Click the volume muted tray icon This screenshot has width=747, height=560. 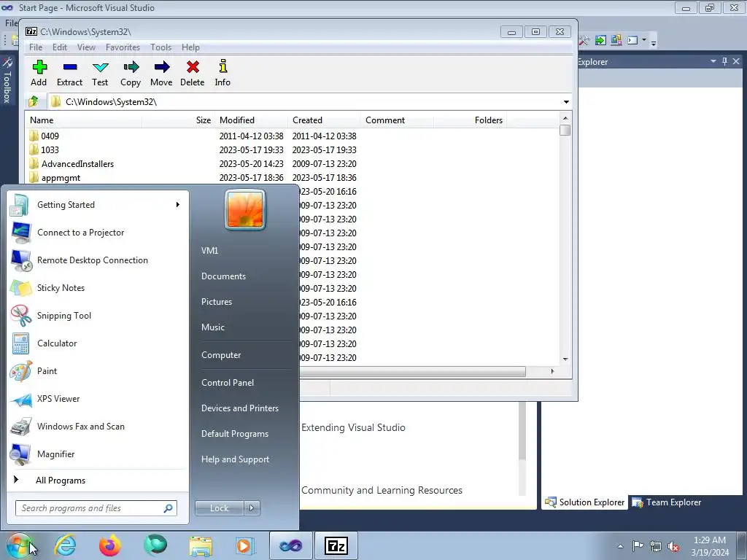[x=673, y=546]
